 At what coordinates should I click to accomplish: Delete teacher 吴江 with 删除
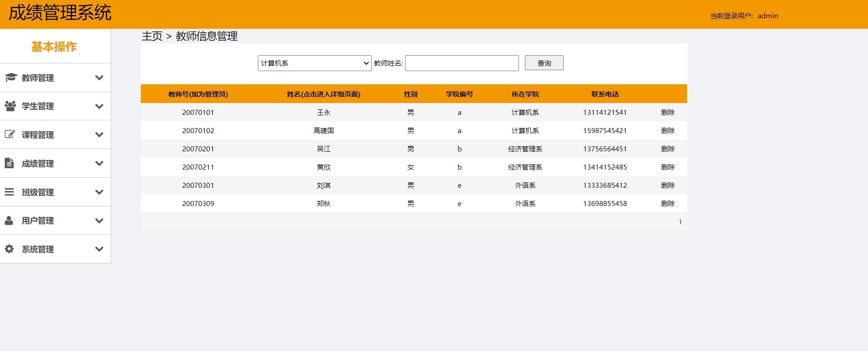[668, 149]
